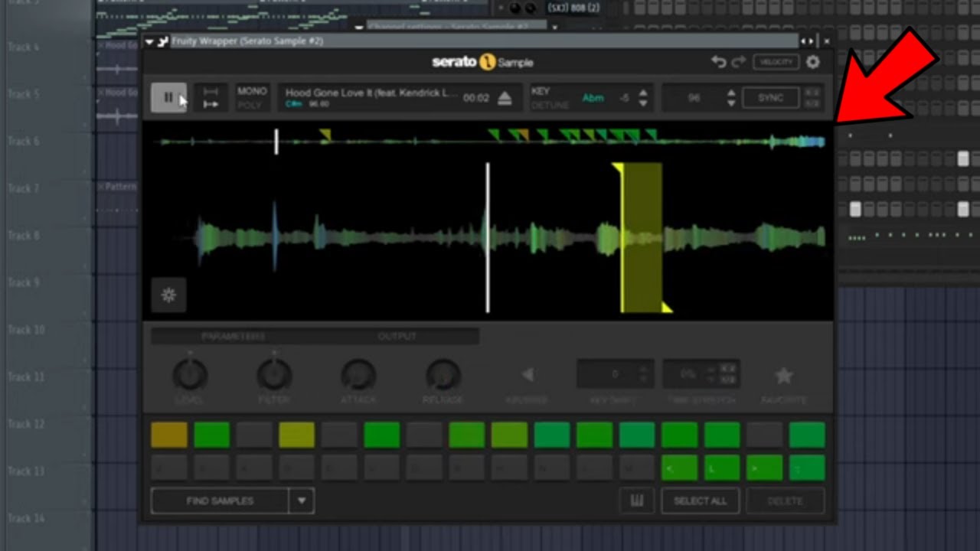Click the green keyboard pad labeled L
The width and height of the screenshot is (980, 551).
721,467
